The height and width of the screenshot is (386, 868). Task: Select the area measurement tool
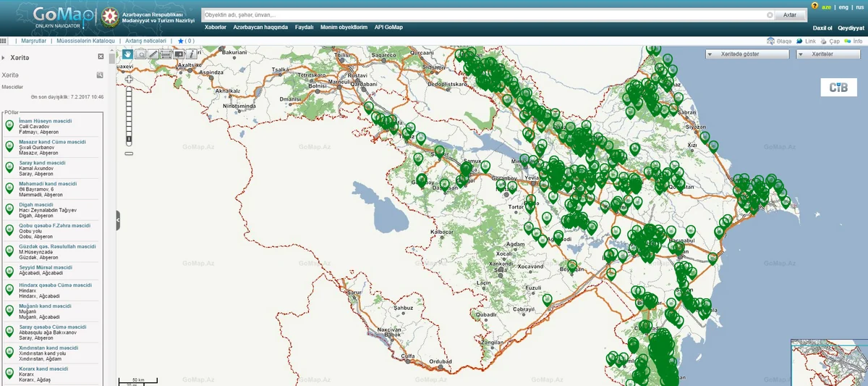[x=166, y=54]
